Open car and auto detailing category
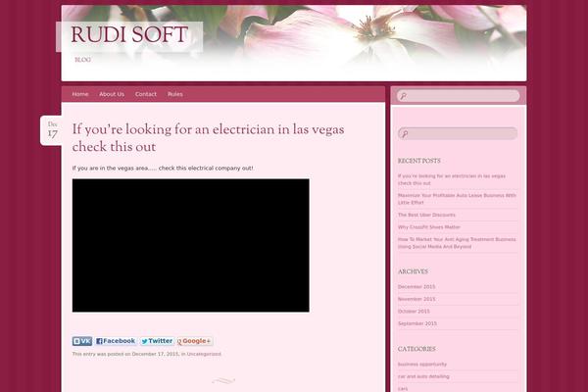The height and width of the screenshot is (392, 588). 423,376
